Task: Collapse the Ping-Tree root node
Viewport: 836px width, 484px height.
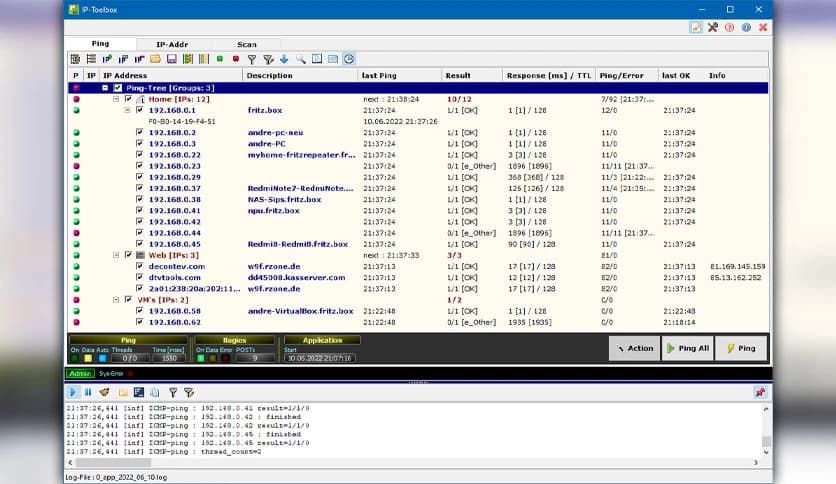Action: click(x=105, y=88)
